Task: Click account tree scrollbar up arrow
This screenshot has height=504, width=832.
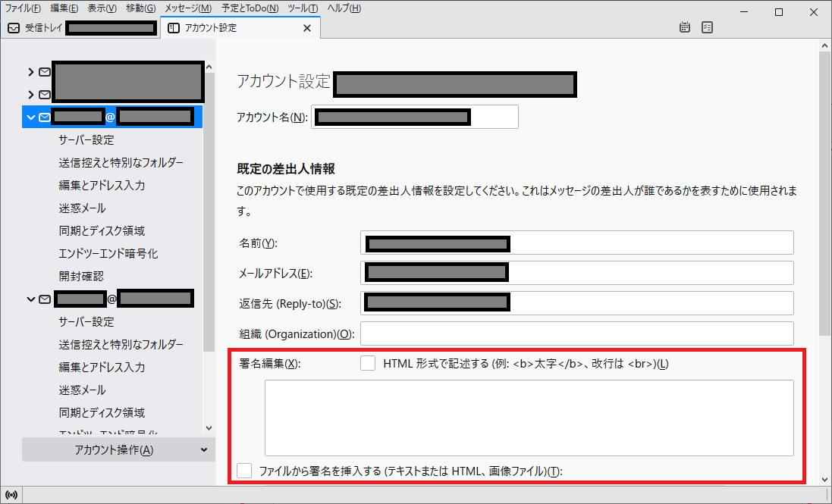Action: click(209, 67)
